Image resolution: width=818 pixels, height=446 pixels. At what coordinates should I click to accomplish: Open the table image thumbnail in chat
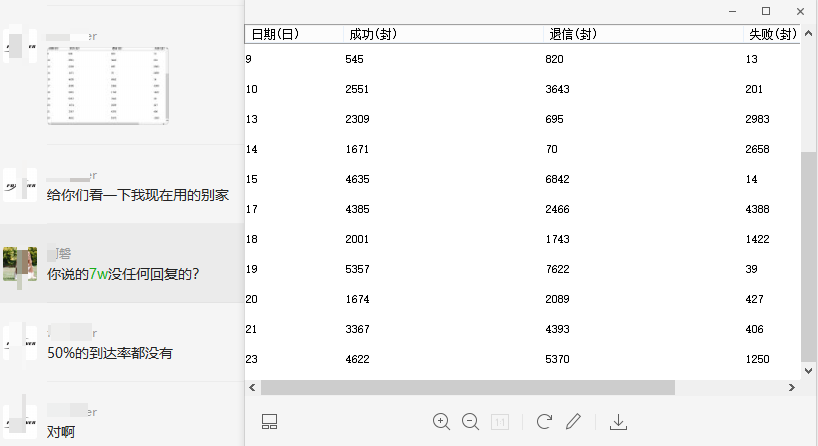(107, 86)
